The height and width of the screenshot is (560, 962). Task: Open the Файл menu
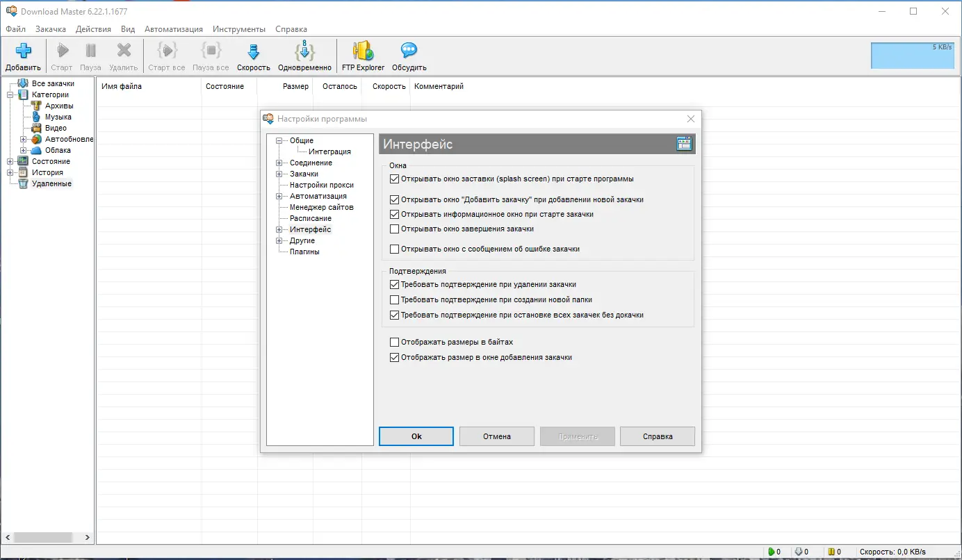pyautogui.click(x=15, y=29)
